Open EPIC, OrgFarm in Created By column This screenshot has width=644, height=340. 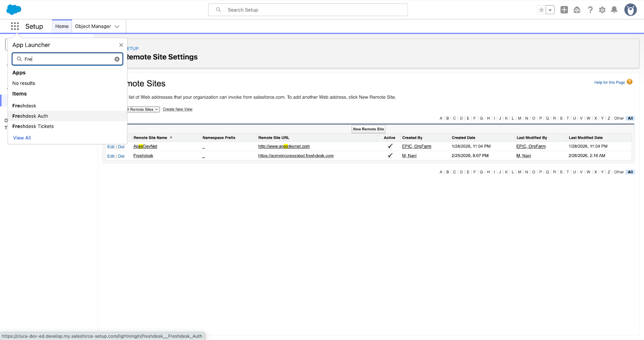(417, 146)
